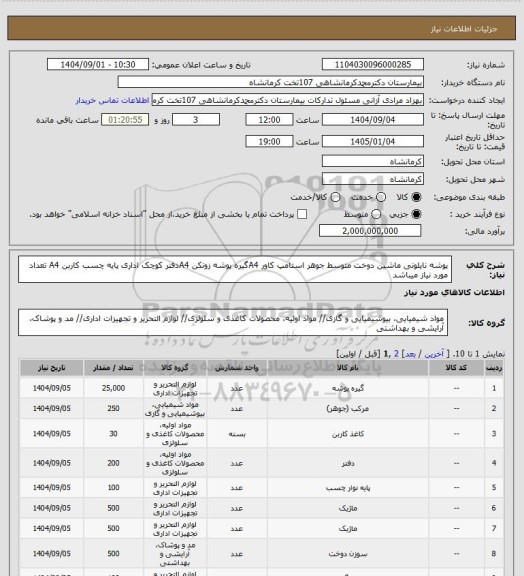Click the price validity date 1405/01/04
Screen dimensions: 524x576
click(373, 141)
